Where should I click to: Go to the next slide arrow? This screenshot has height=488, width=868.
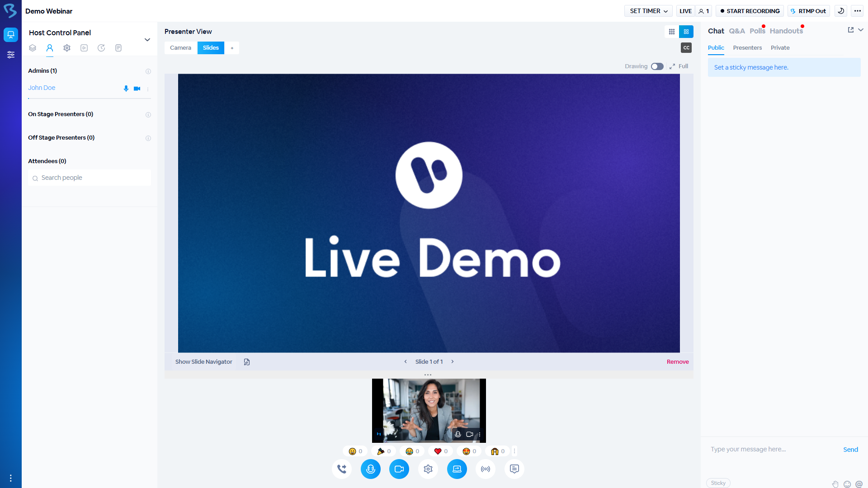click(453, 362)
